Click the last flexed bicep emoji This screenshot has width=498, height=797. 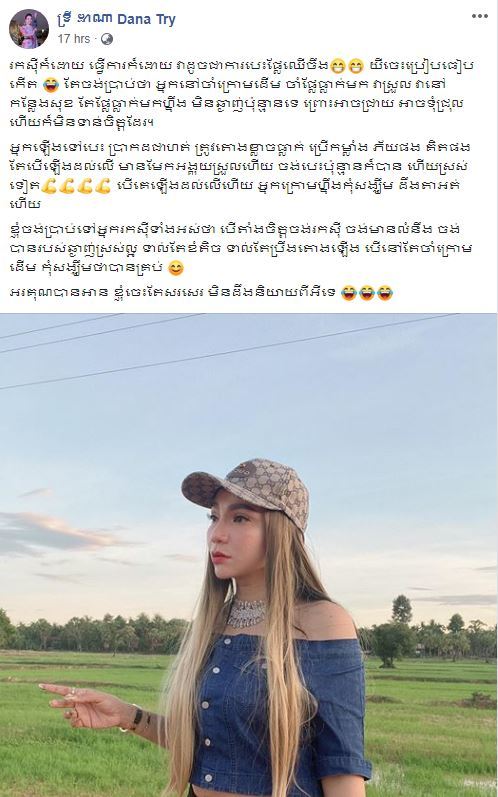coord(103,187)
